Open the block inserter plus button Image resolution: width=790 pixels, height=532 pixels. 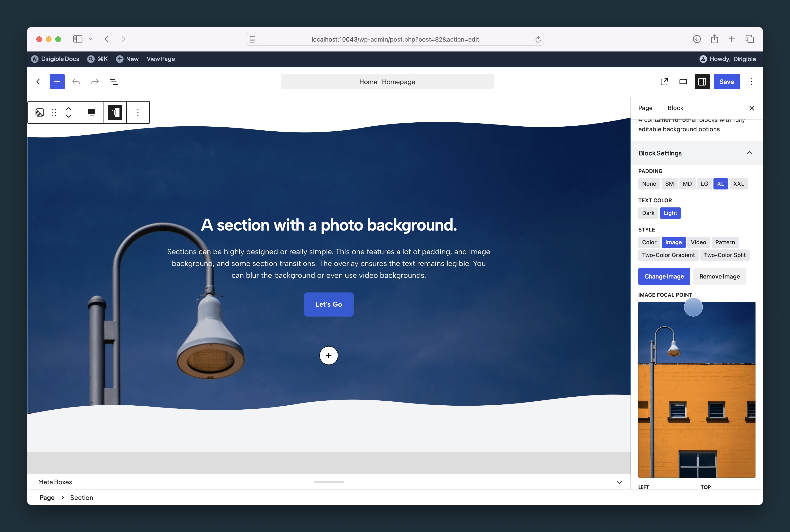pos(57,82)
